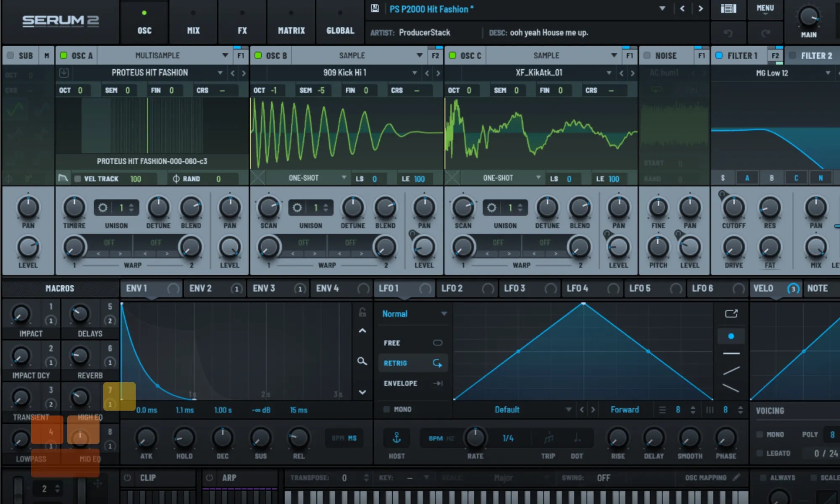Click the LFO host anchor icon
The width and height of the screenshot is (840, 504).
point(396,438)
